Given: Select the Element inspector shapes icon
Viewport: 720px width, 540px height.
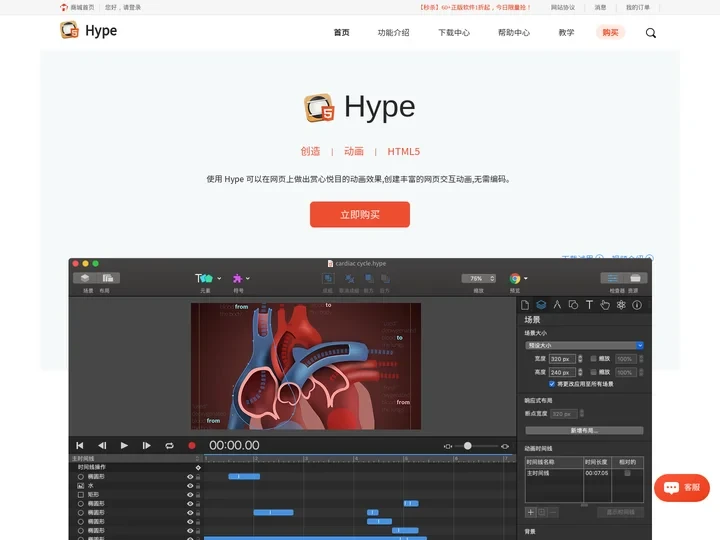Looking at the screenshot, I should pos(573,305).
